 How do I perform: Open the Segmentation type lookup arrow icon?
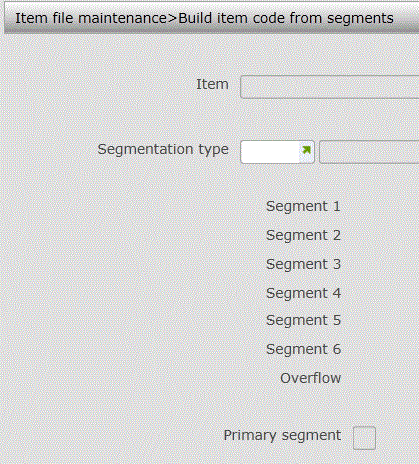click(306, 150)
